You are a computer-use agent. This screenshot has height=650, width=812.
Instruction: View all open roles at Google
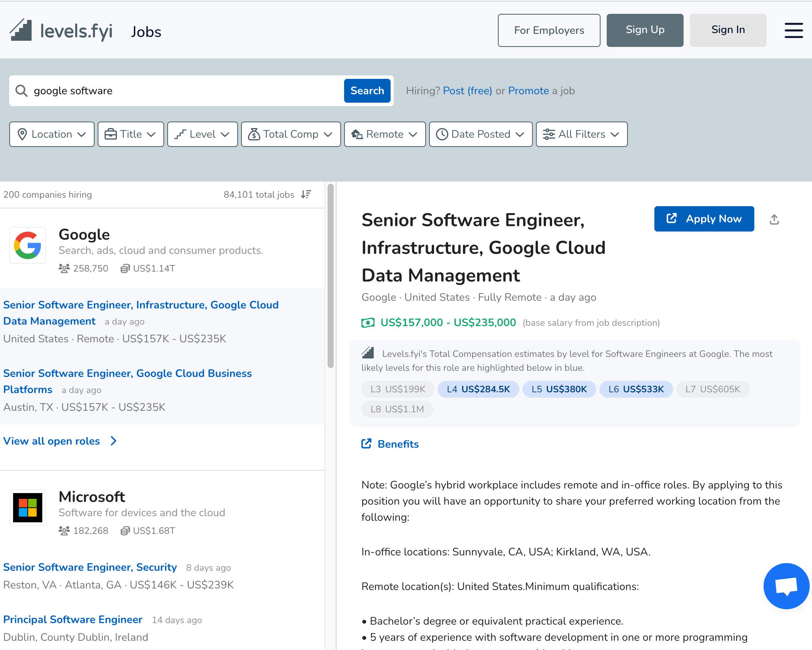click(51, 441)
